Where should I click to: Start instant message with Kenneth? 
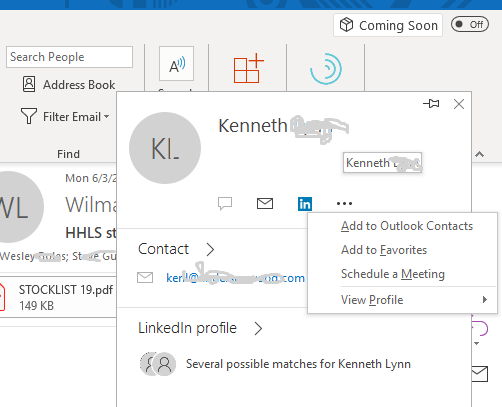click(x=225, y=203)
